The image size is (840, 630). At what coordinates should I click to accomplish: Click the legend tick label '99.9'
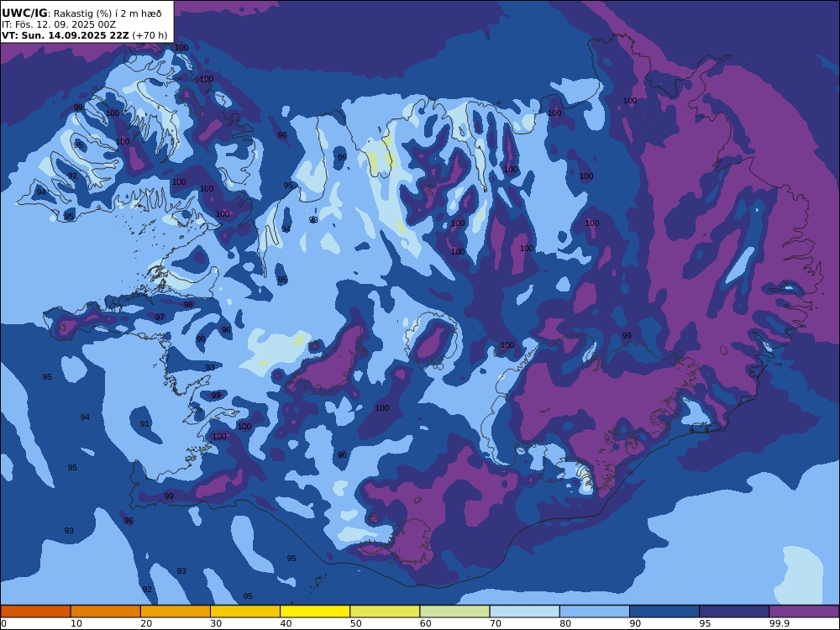(779, 623)
